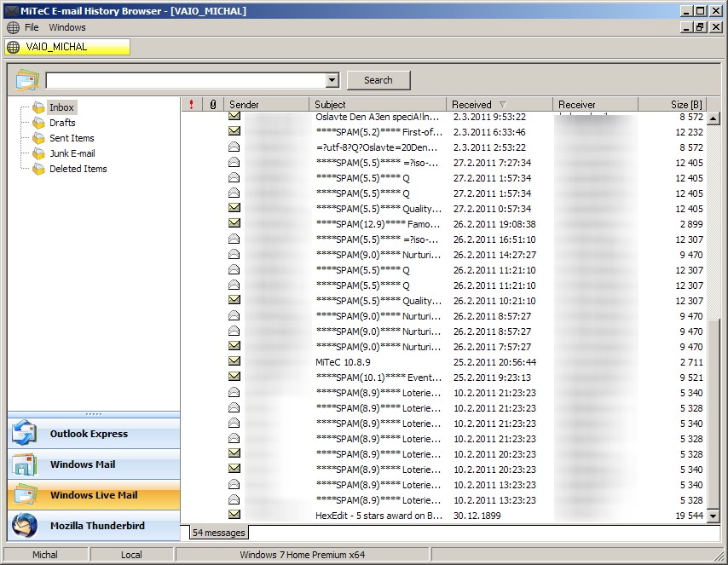Open the Sent Items folder
Image resolution: width=728 pixels, height=565 pixels.
click(72, 138)
